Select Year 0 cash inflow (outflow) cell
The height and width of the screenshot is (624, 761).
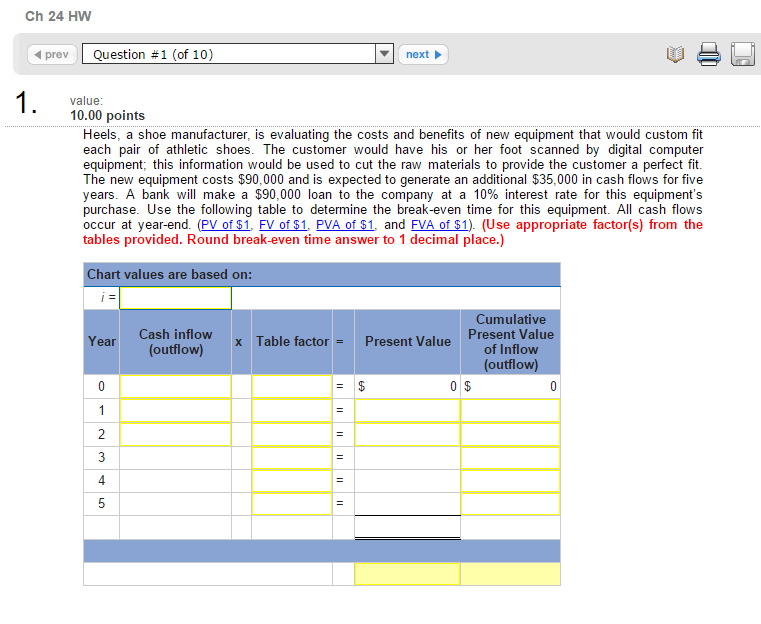click(x=176, y=387)
